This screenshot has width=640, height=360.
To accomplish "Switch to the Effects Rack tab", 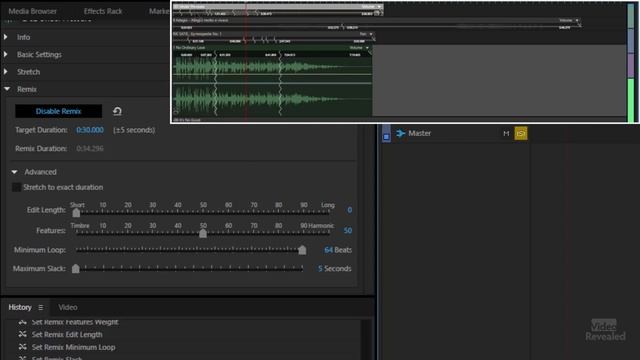I will (x=103, y=11).
